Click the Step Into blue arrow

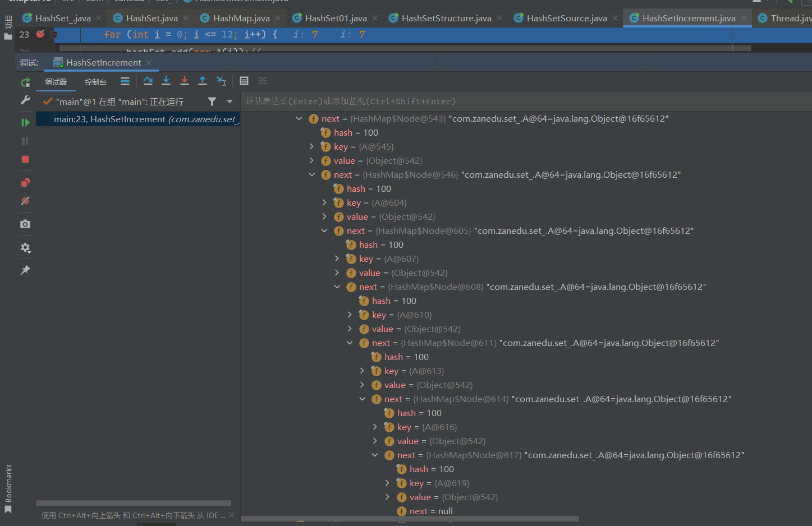166,81
